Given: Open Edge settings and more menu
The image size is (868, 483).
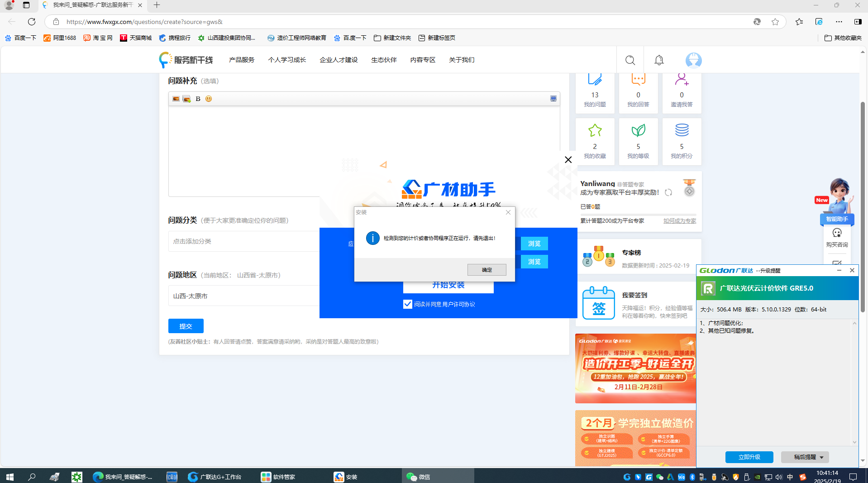Looking at the screenshot, I should click(839, 22).
